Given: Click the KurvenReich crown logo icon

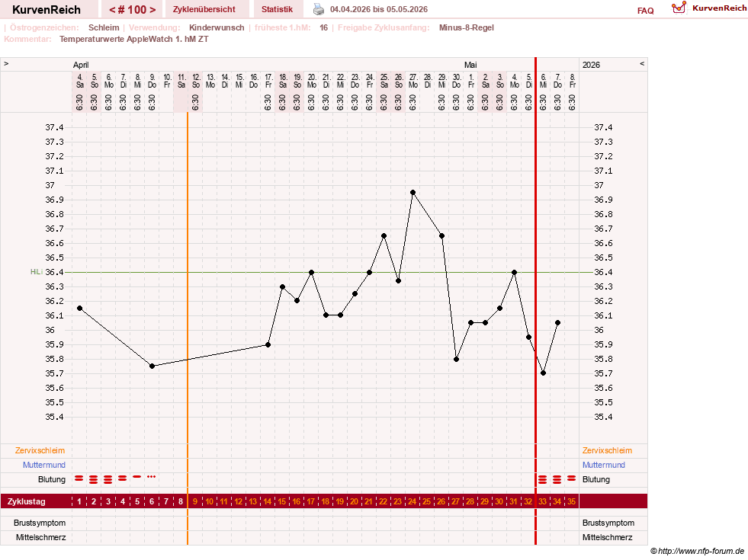Looking at the screenshot, I should 679,8.
